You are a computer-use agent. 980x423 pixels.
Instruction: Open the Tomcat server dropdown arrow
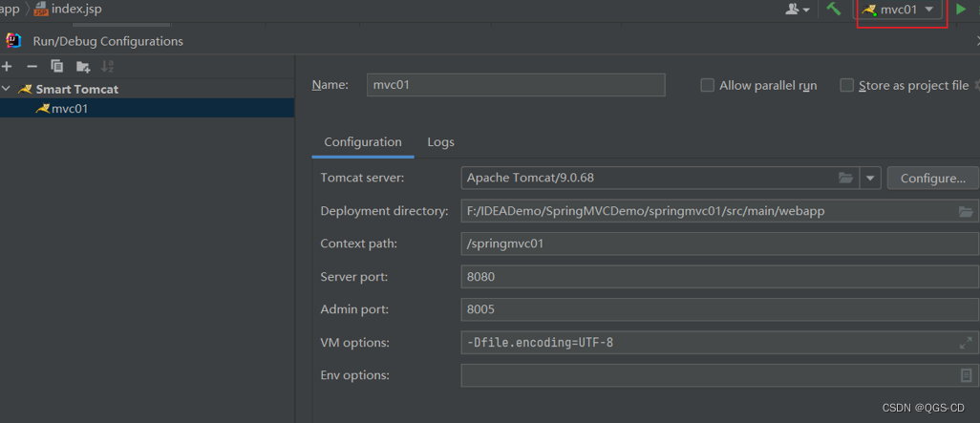[869, 179]
